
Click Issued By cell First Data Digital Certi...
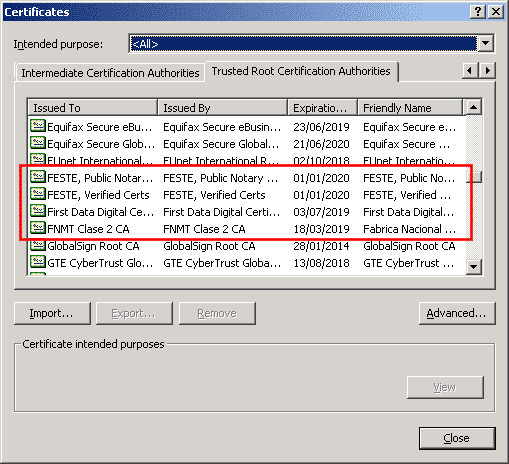coord(221,212)
